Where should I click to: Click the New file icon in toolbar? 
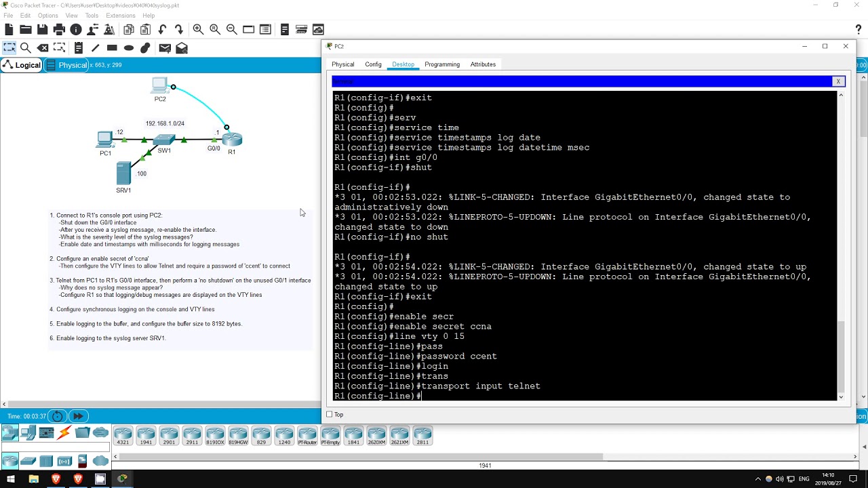click(x=9, y=29)
